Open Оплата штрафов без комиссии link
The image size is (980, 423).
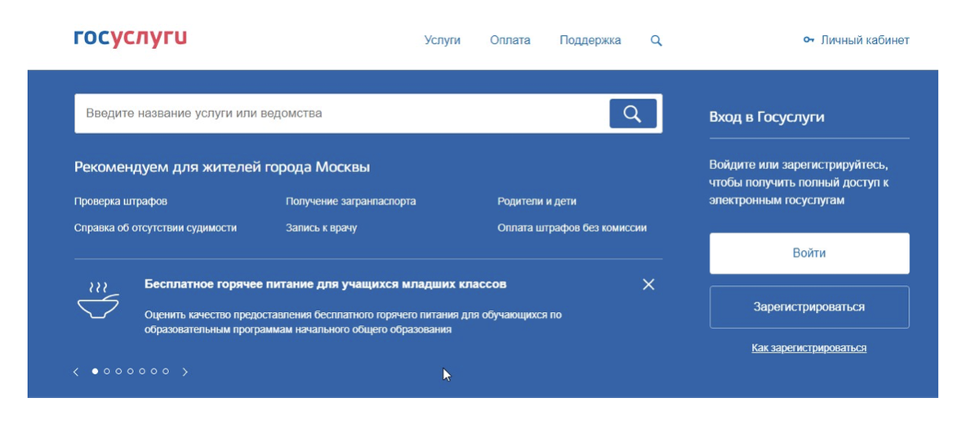572,228
